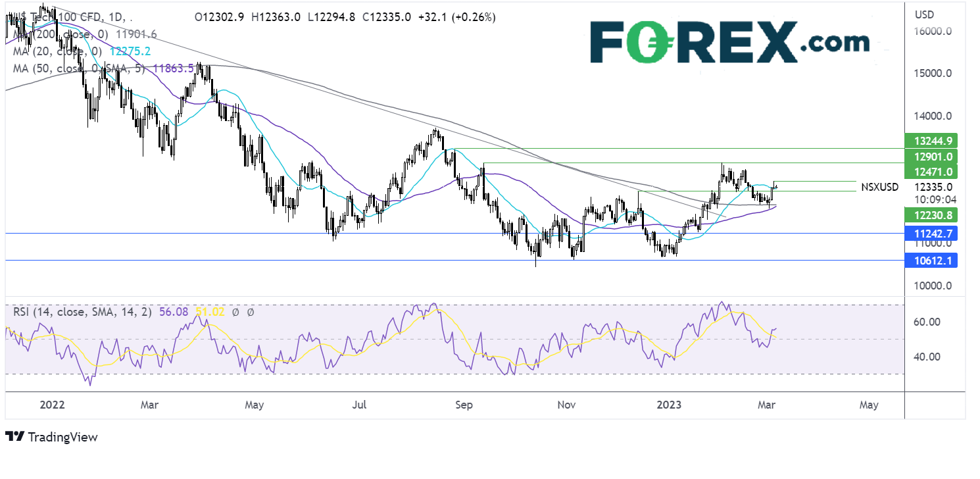Click the 16000.0 price axis label

tap(933, 31)
